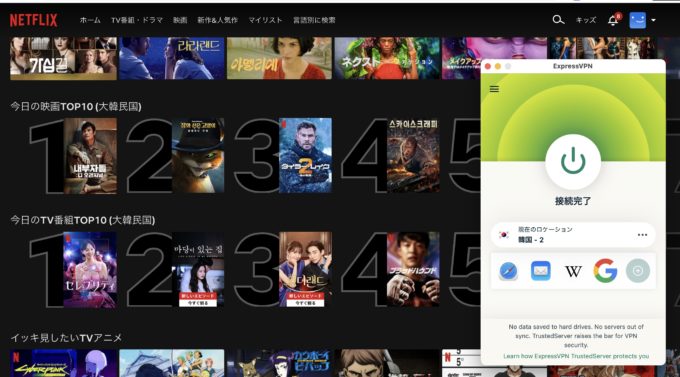Toggle the ExpressVPN power connection button
Viewport: 680px width, 377px height.
coord(573,161)
